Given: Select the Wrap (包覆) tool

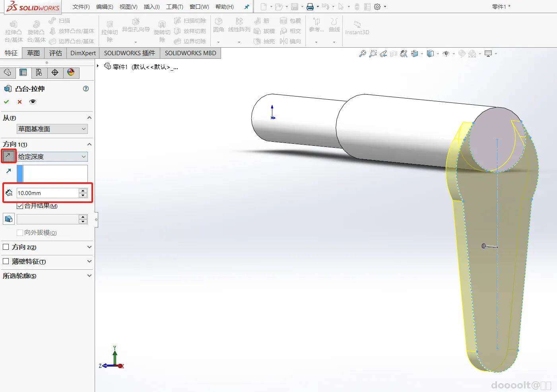Looking at the screenshot, I should pos(290,21).
